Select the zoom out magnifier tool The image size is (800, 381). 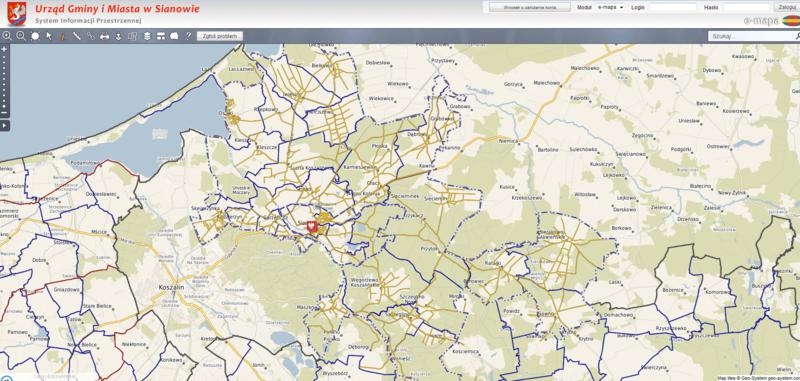21,36
